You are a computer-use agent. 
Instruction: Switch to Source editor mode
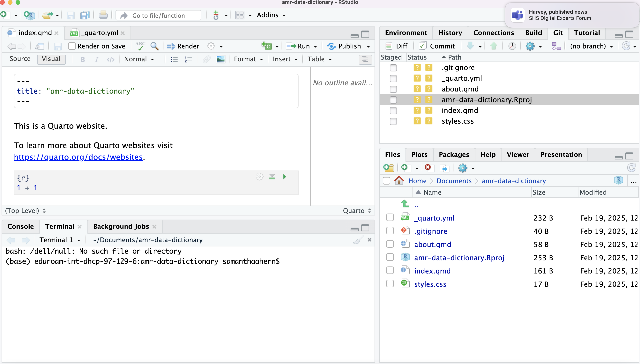[x=20, y=59]
